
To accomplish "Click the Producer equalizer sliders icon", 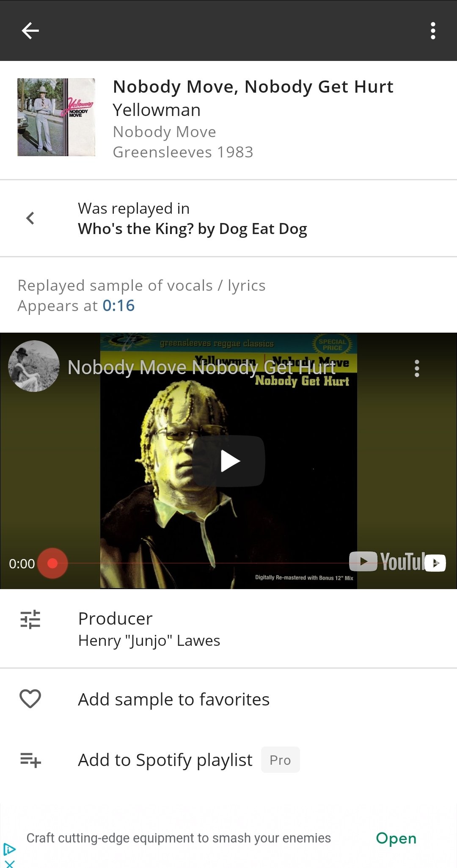I will tap(30, 619).
